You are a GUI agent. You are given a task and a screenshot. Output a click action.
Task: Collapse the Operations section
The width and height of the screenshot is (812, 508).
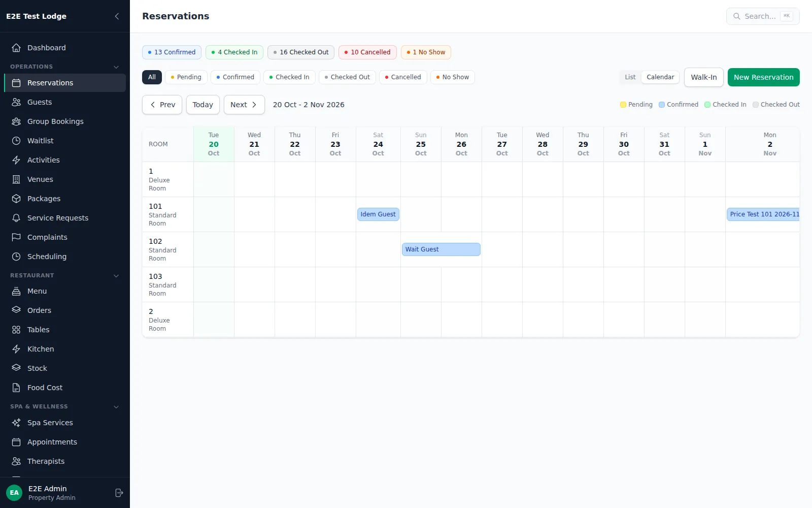[x=116, y=67]
